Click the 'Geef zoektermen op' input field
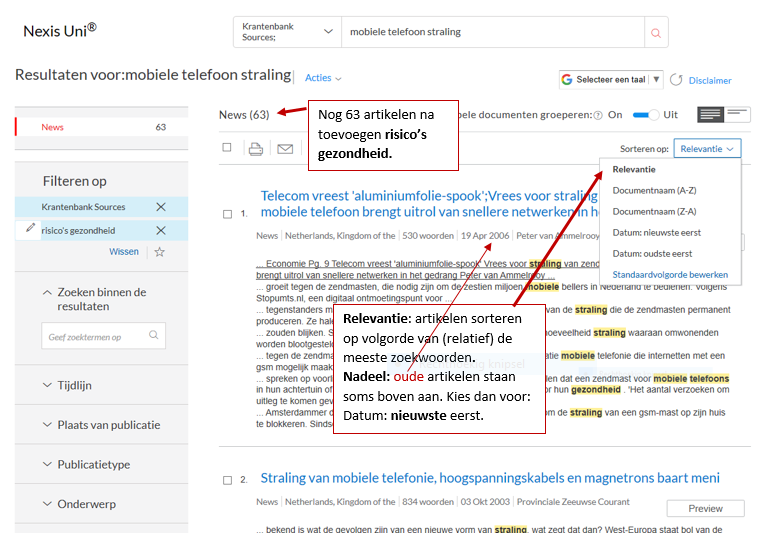The width and height of the screenshot is (760, 551). (x=103, y=337)
